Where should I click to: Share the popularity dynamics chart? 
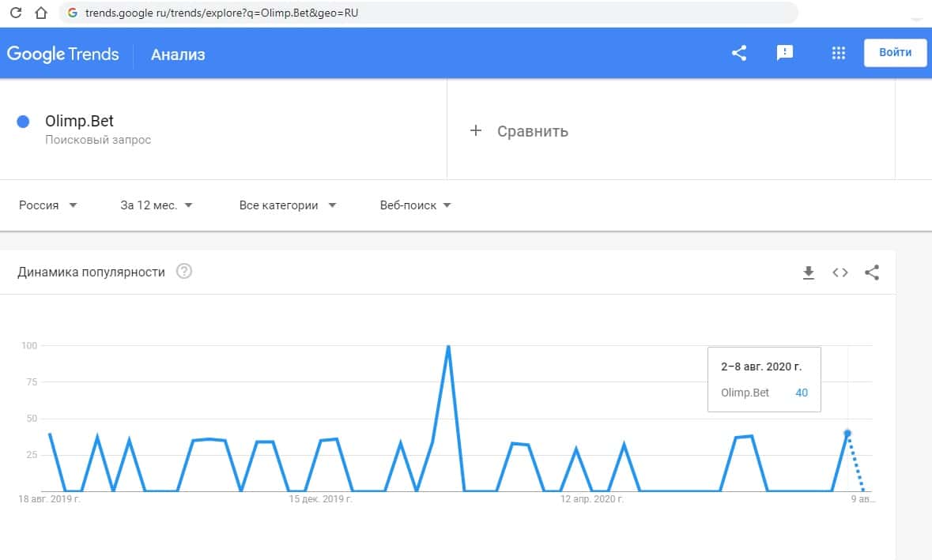pyautogui.click(x=872, y=272)
